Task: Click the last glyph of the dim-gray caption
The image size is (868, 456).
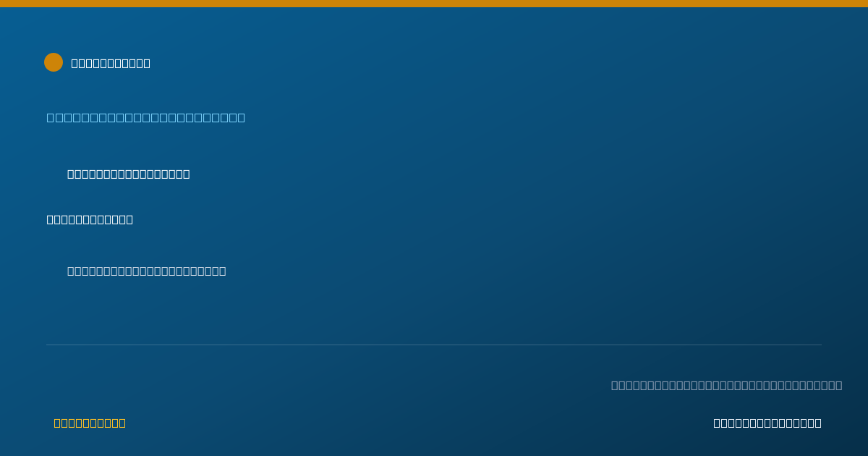Action: coord(839,385)
